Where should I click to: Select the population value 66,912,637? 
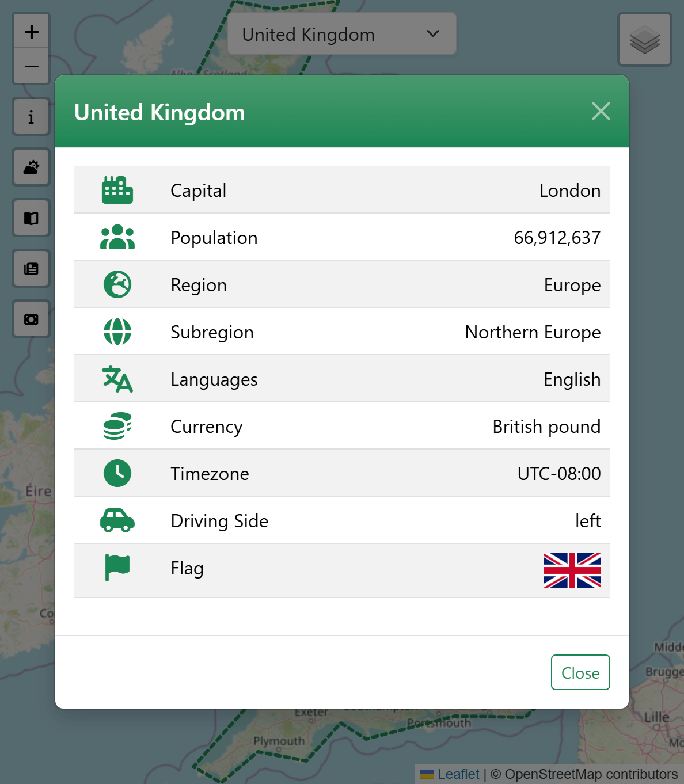[x=557, y=238]
